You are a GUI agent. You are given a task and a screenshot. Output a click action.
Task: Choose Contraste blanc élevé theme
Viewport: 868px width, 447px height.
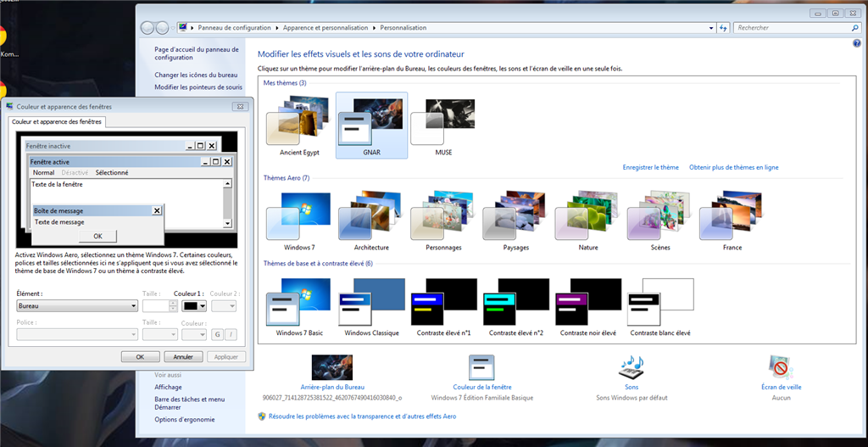pyautogui.click(x=660, y=307)
